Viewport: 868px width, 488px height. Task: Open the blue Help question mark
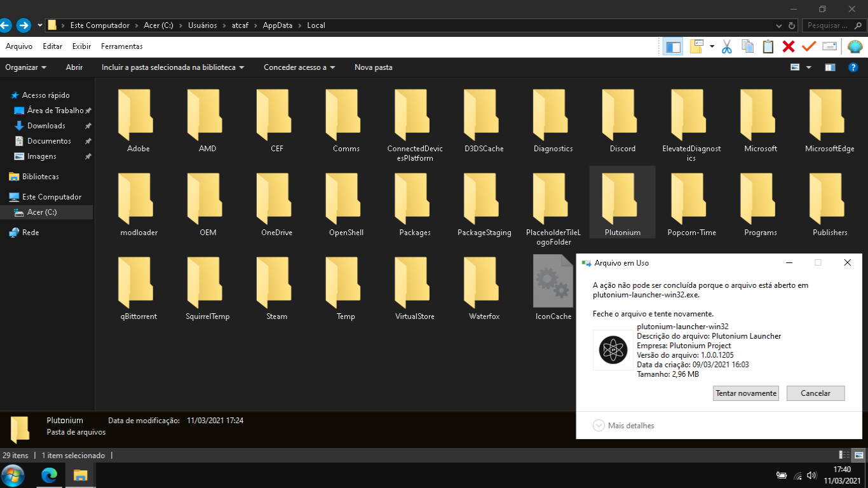[854, 67]
